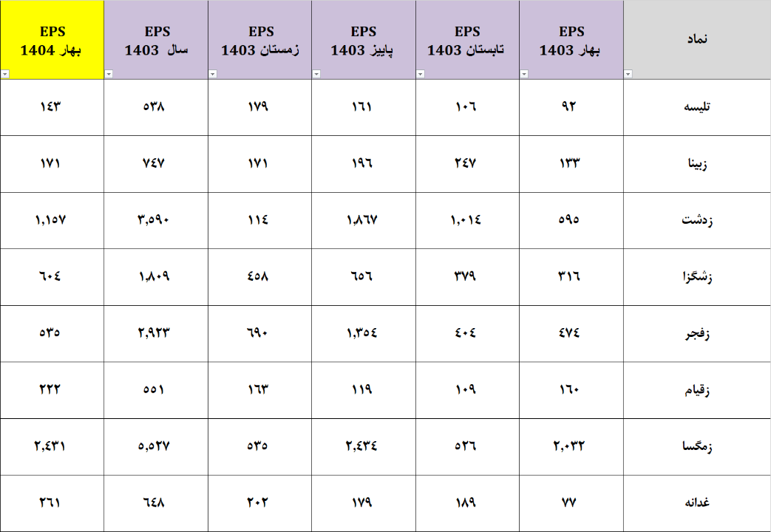Select the زدشت symbol cell
This screenshot has width=771, height=532.
(x=697, y=219)
